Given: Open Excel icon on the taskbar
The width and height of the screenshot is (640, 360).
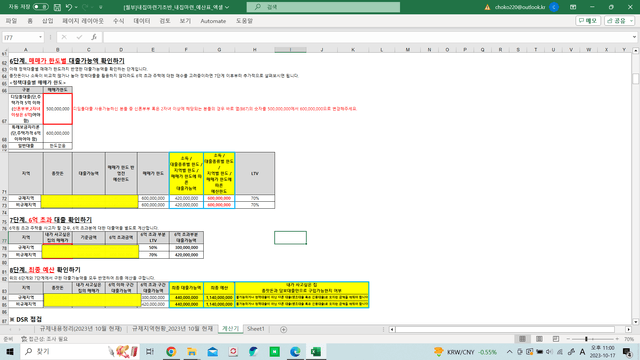Looking at the screenshot, I should [316, 351].
